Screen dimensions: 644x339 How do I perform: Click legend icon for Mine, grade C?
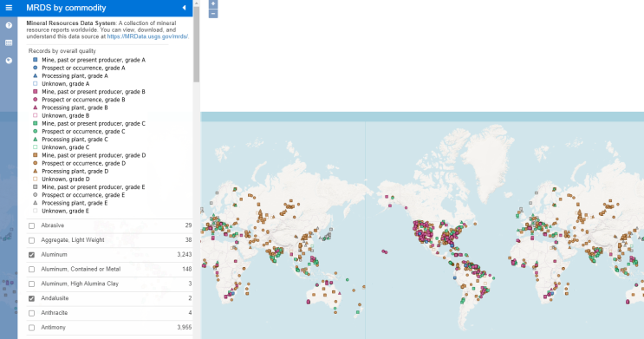pos(36,123)
